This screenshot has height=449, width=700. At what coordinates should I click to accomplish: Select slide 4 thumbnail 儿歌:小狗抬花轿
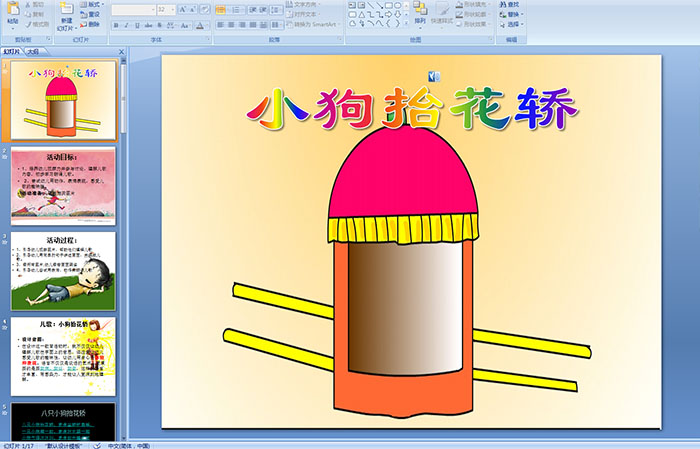point(63,356)
